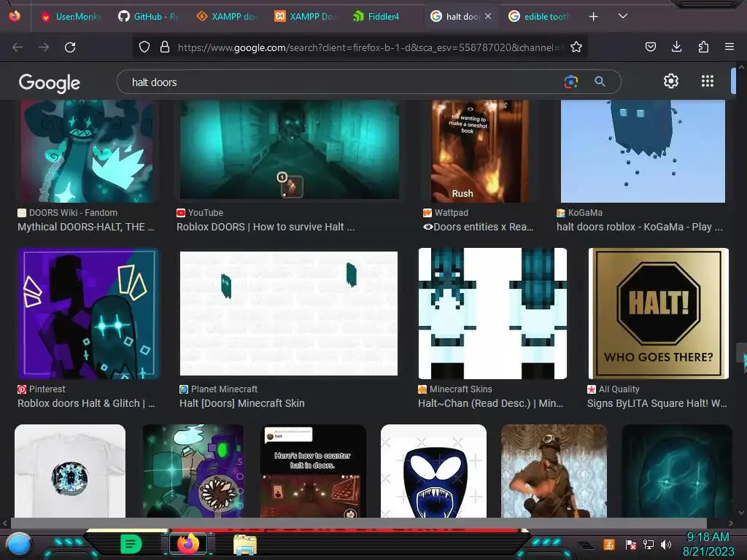747x560 pixels.
Task: Open the Pinterest Halt & Glitch image
Action: (x=88, y=314)
